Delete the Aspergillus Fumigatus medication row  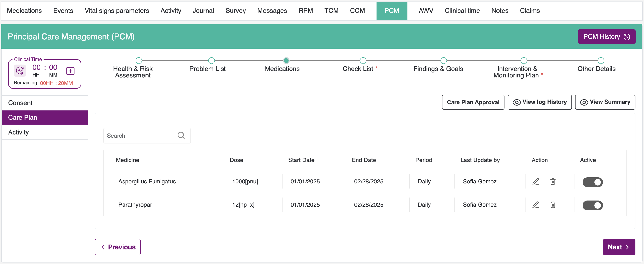[x=553, y=182]
